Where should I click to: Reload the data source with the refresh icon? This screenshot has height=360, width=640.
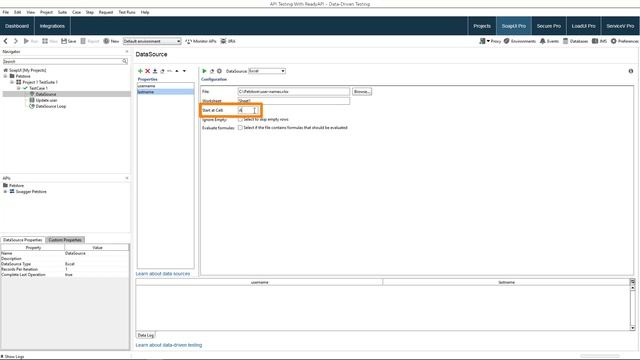[x=212, y=71]
